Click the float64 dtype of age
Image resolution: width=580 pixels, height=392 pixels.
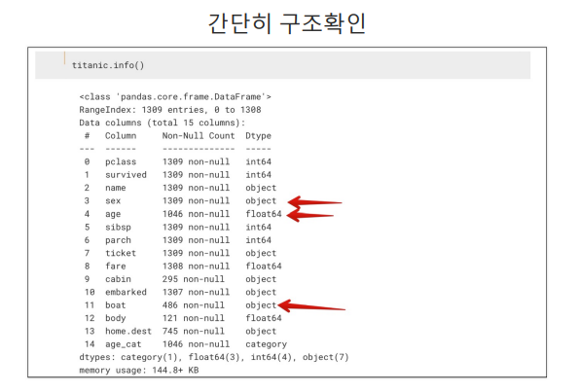(264, 214)
